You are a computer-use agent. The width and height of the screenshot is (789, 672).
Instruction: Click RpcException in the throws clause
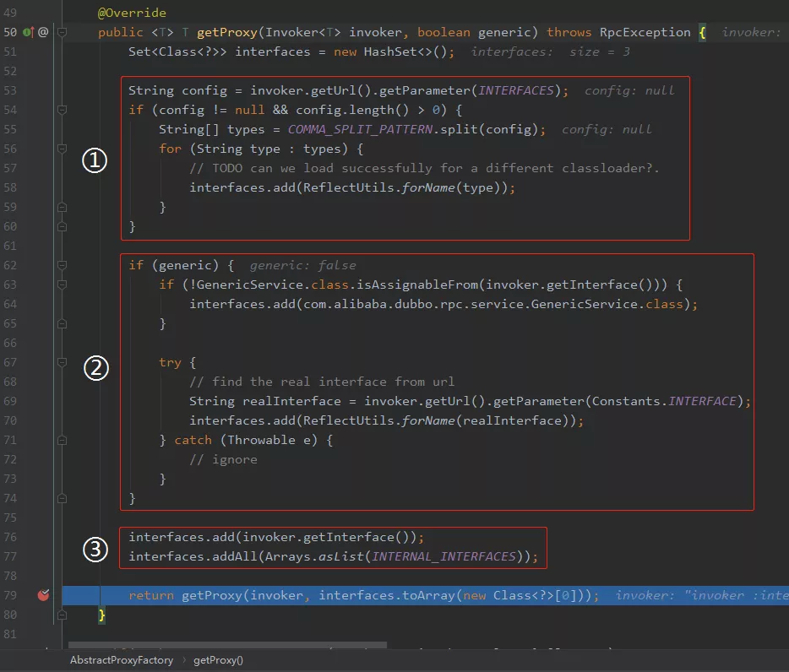(x=645, y=32)
